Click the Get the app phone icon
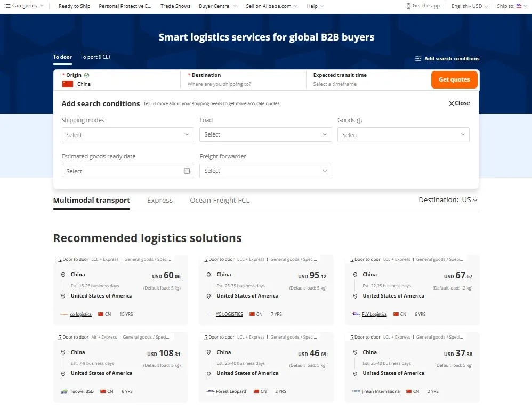This screenshot has height=409, width=532. [408, 6]
